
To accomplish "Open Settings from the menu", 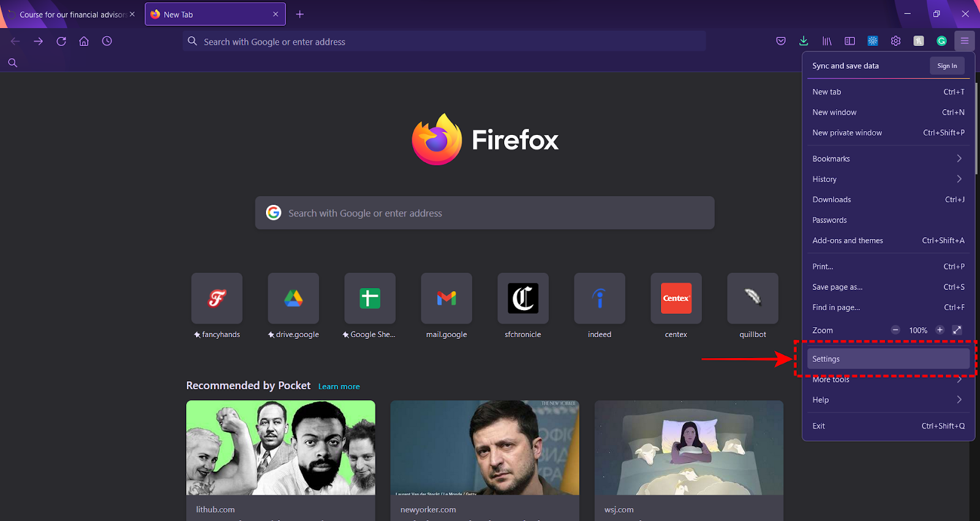I will pos(888,359).
